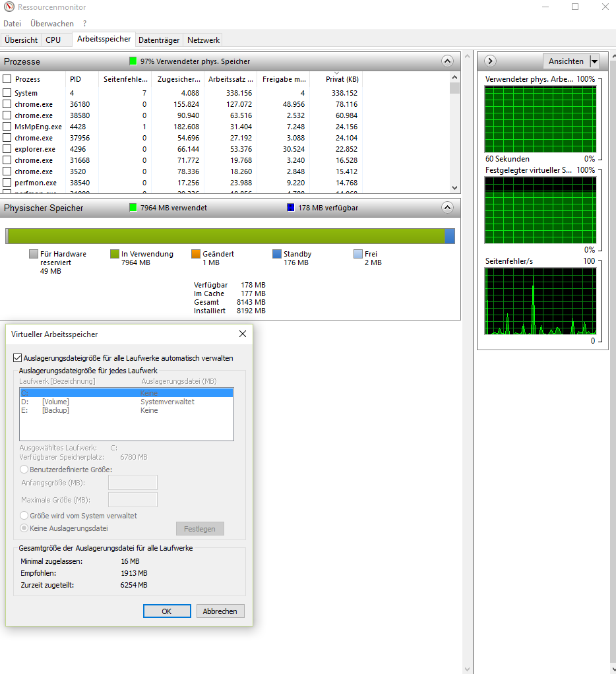Maximize the Ressourcenmonitor window

[x=575, y=7]
